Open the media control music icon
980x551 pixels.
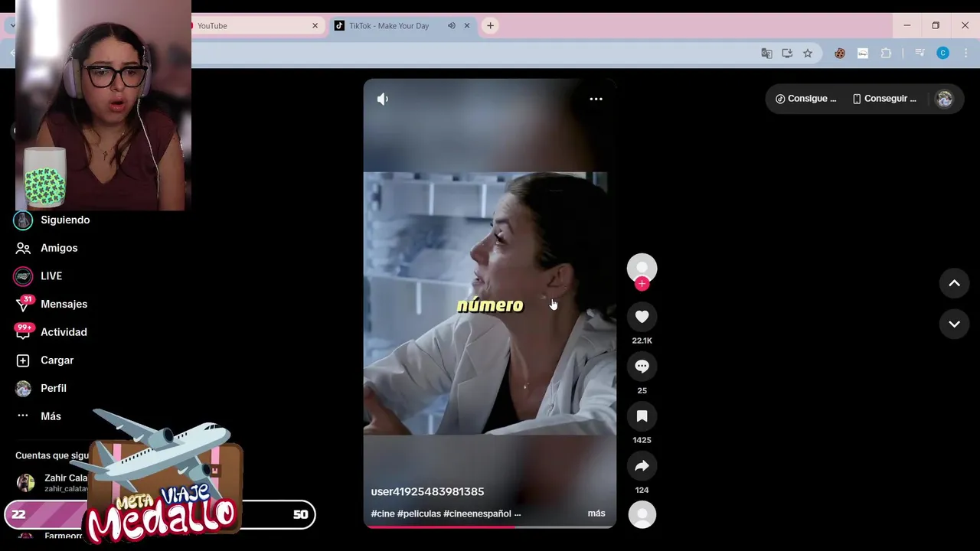click(x=920, y=53)
